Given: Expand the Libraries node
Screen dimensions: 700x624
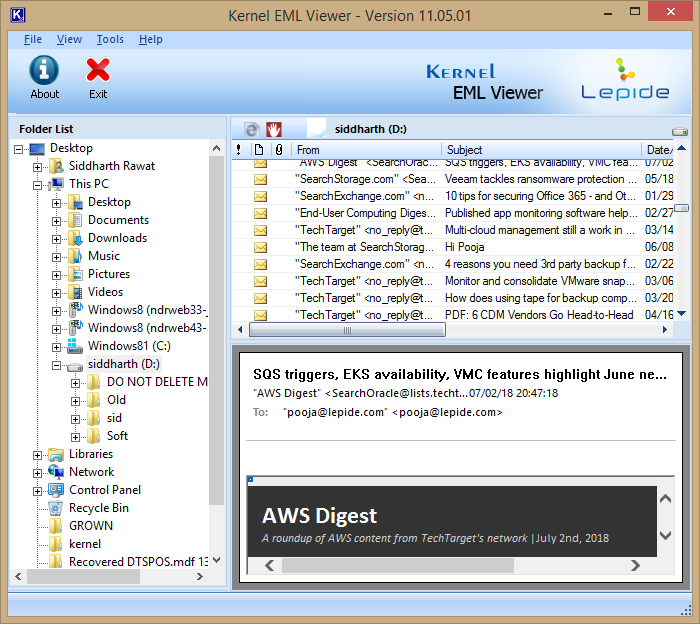Looking at the screenshot, I should 38,455.
